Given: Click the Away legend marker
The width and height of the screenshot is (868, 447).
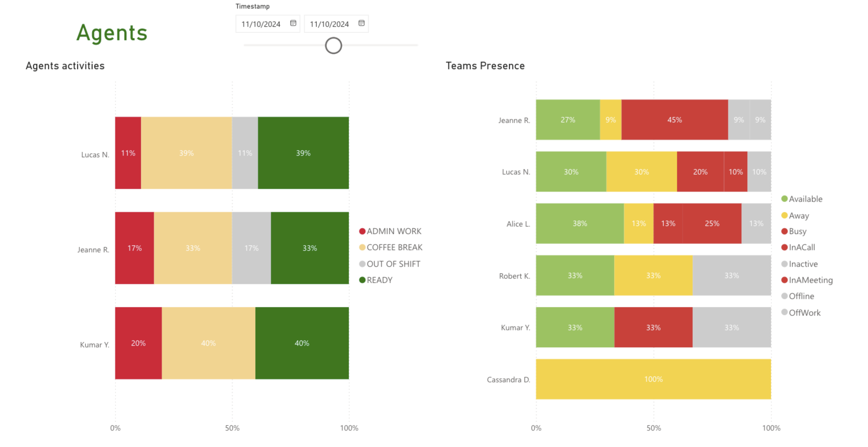Looking at the screenshot, I should click(784, 216).
